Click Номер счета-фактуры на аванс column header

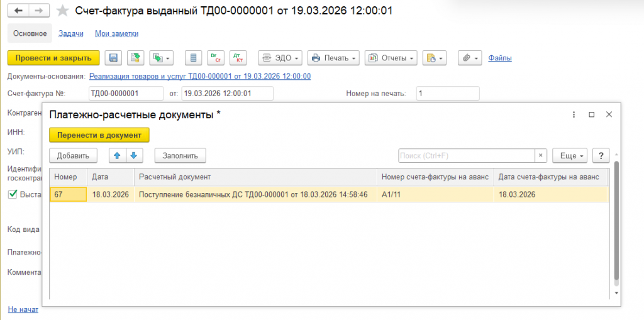435,177
